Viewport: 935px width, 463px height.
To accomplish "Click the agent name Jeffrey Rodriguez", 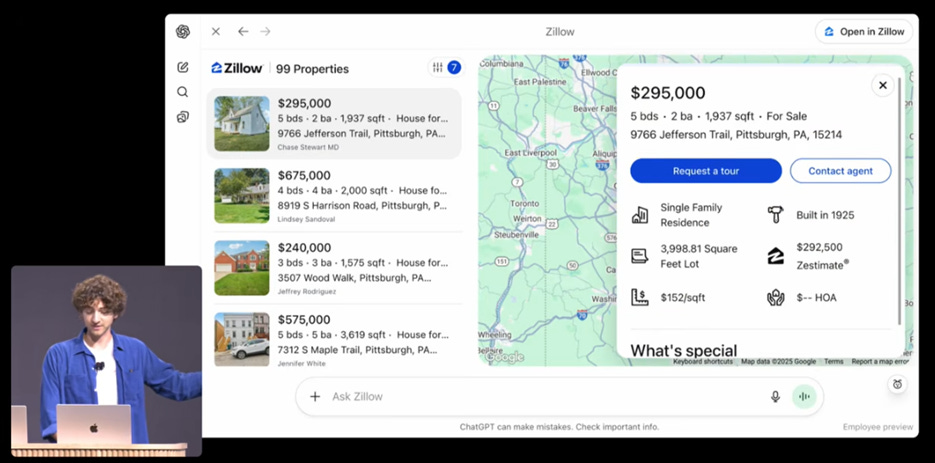I will pos(307,292).
